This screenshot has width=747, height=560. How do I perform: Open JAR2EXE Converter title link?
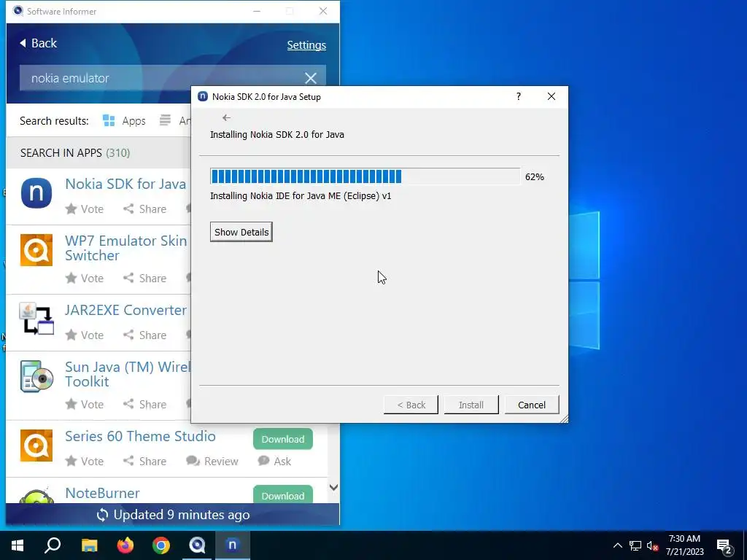(x=125, y=310)
